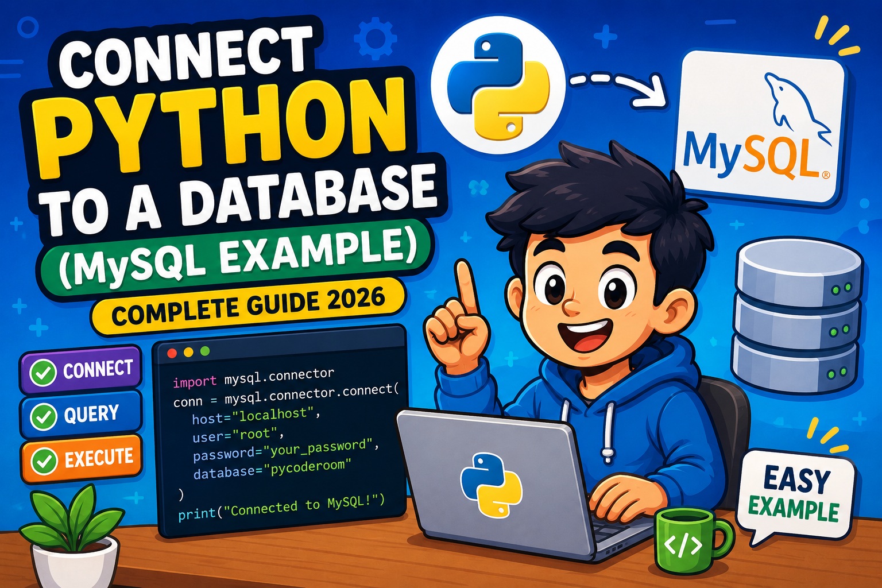Click the red dot in the code window
This screenshot has width=882, height=588.
coord(172,353)
